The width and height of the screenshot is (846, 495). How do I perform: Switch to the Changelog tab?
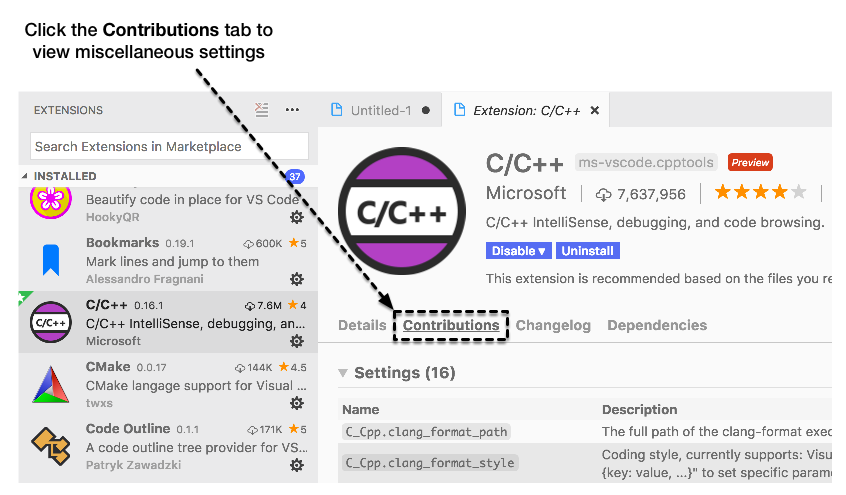point(553,325)
